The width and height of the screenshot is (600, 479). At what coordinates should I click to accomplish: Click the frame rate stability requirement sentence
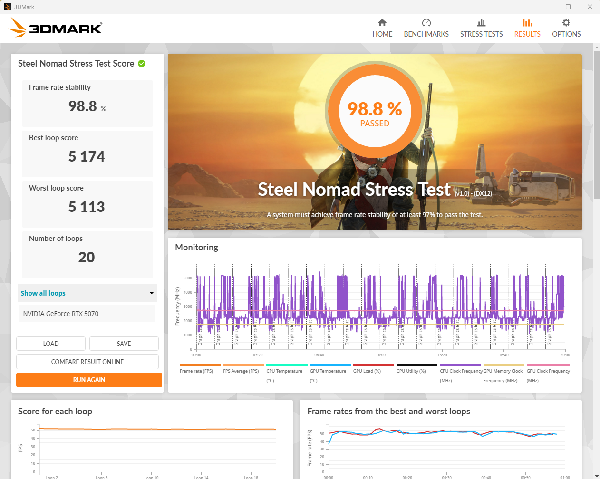pos(375,215)
